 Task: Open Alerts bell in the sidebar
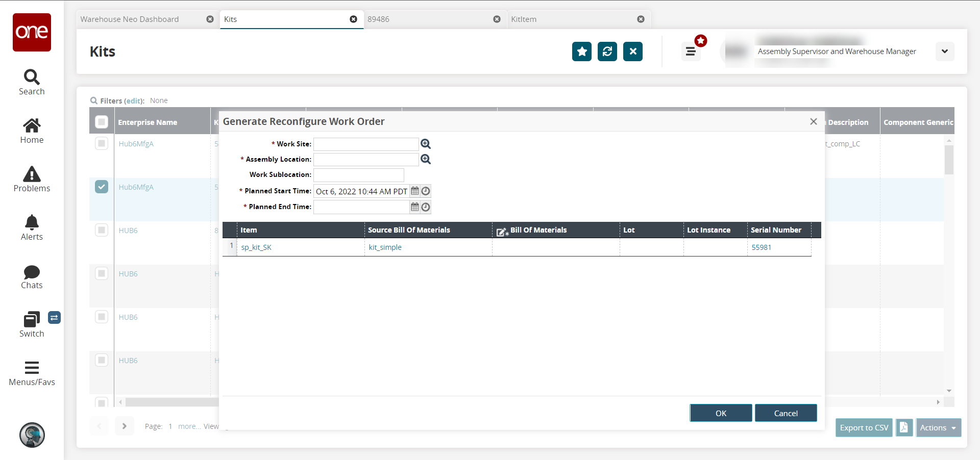click(32, 228)
